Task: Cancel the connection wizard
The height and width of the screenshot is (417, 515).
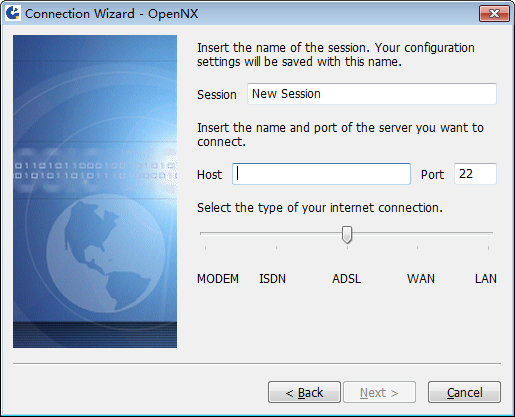Action: [464, 392]
